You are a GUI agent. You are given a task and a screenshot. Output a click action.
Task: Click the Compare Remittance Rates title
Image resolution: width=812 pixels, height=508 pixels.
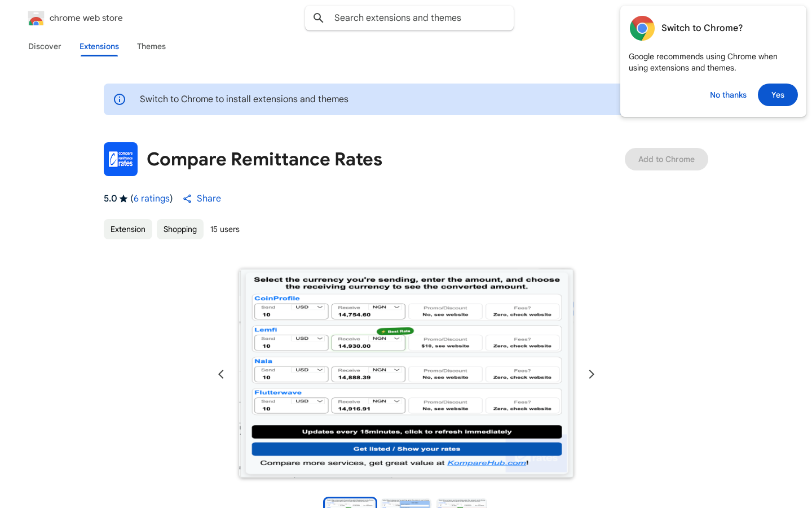[264, 159]
